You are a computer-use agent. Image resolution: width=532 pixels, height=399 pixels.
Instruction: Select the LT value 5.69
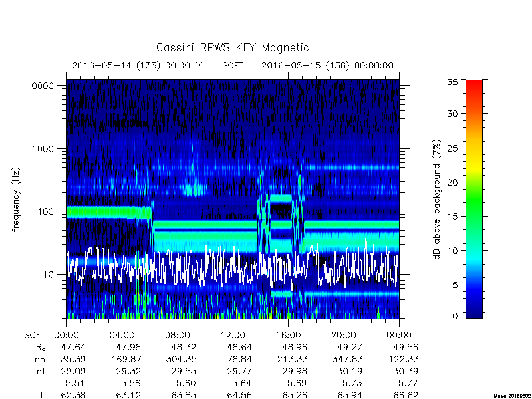297,384
